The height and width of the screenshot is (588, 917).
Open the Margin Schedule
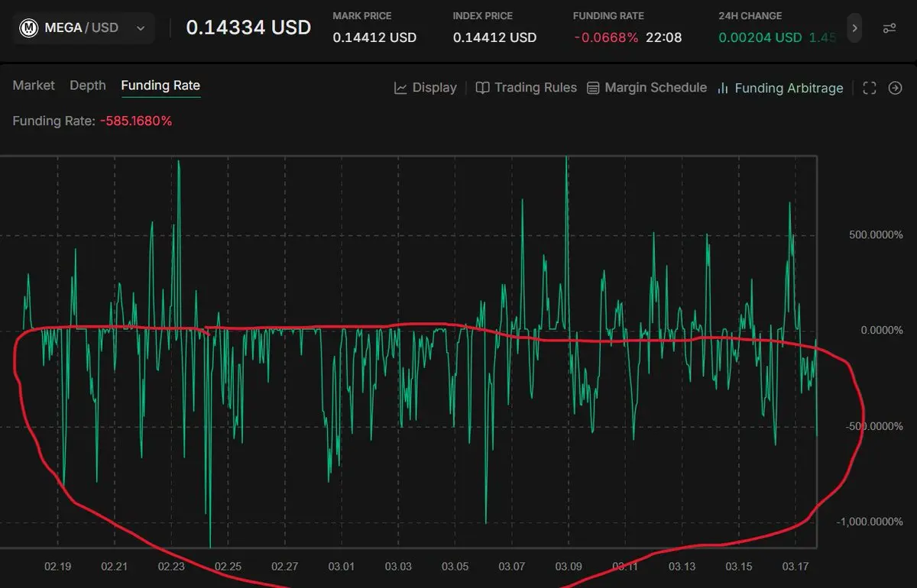tap(646, 88)
